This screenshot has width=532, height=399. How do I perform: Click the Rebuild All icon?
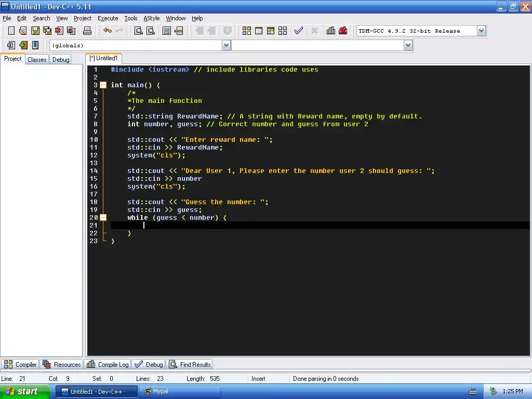(x=283, y=31)
